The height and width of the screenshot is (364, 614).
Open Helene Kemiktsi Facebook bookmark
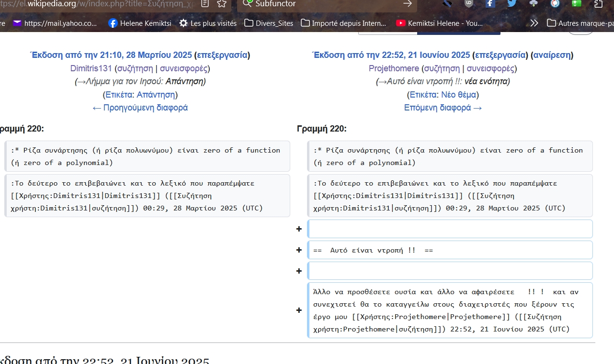coord(139,23)
